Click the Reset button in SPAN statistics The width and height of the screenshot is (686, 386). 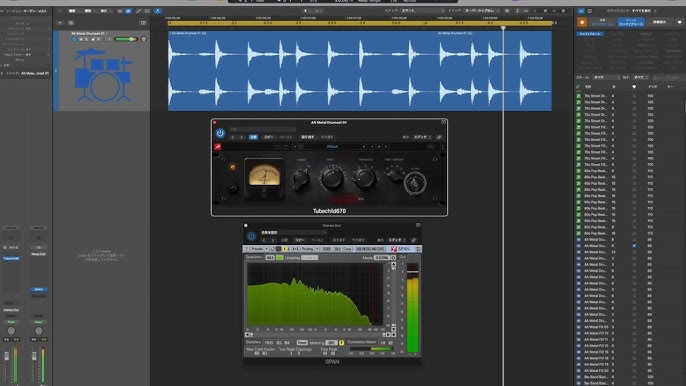point(302,343)
